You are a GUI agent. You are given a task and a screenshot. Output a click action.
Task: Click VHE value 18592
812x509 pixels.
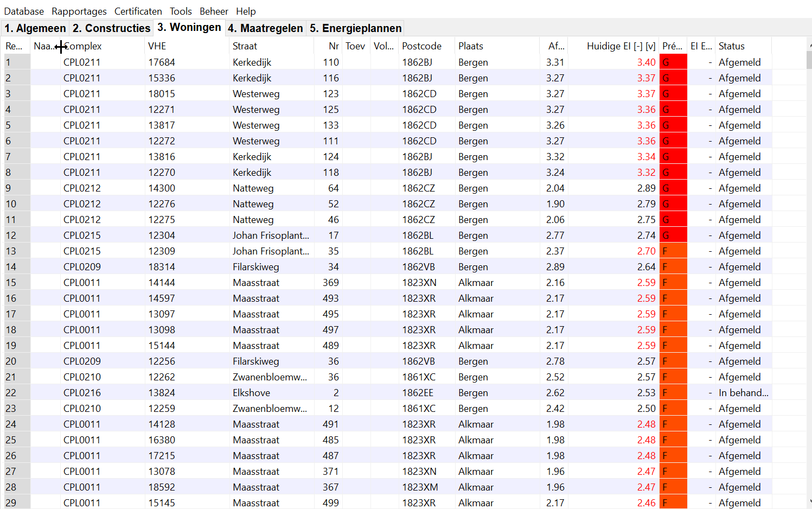click(162, 487)
